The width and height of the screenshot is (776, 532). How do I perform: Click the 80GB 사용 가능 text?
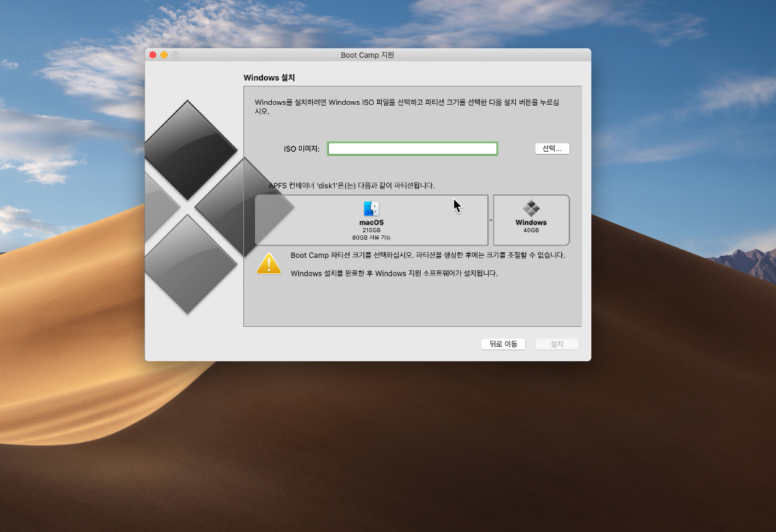(372, 237)
